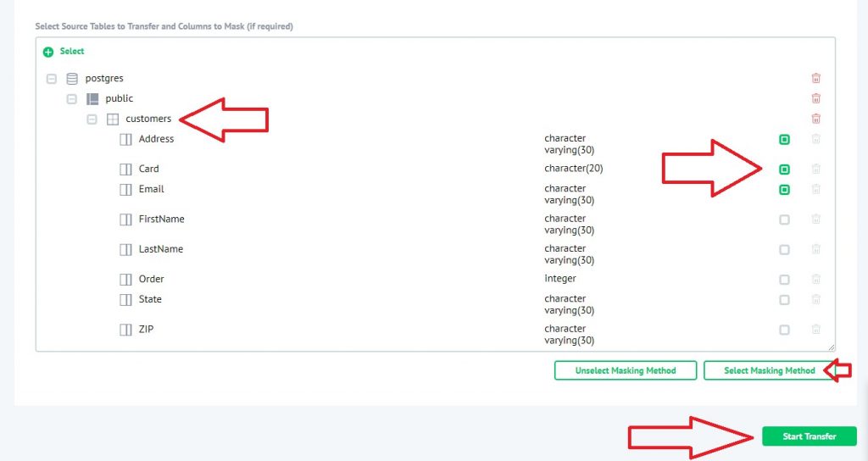Image resolution: width=868 pixels, height=461 pixels.
Task: Delete the postgres database entry
Action: click(x=815, y=78)
